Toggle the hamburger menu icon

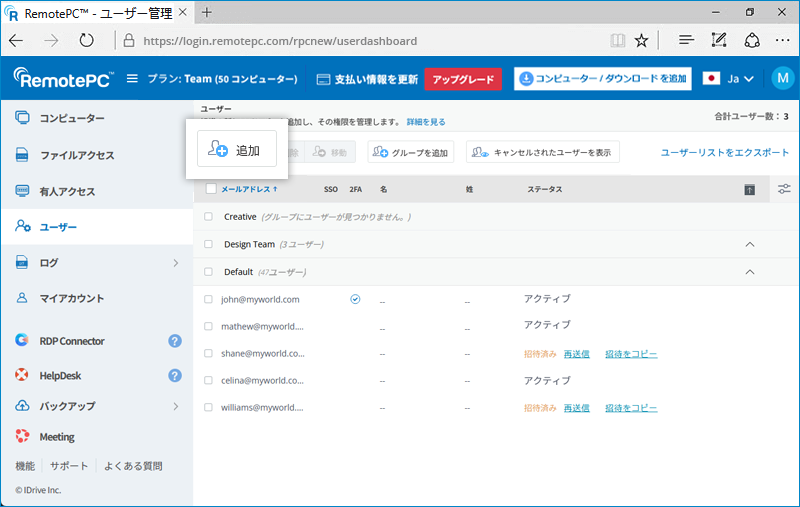click(x=132, y=79)
